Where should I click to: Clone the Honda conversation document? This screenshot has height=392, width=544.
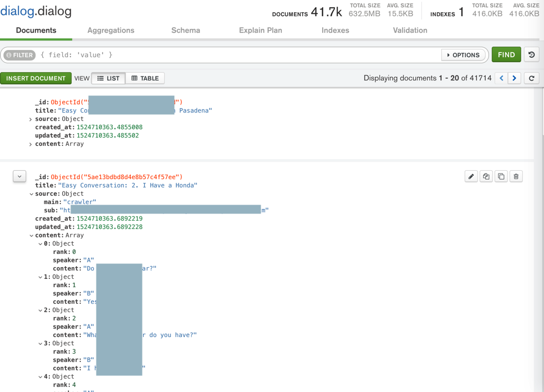pyautogui.click(x=501, y=176)
